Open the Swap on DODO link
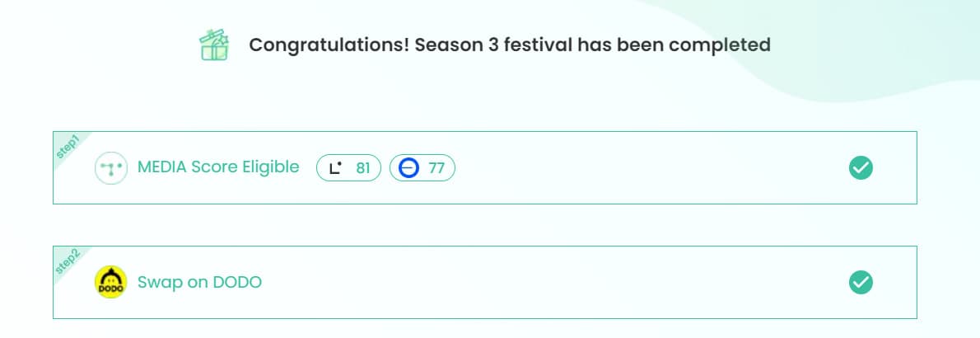This screenshot has width=980, height=338. pyautogui.click(x=199, y=282)
